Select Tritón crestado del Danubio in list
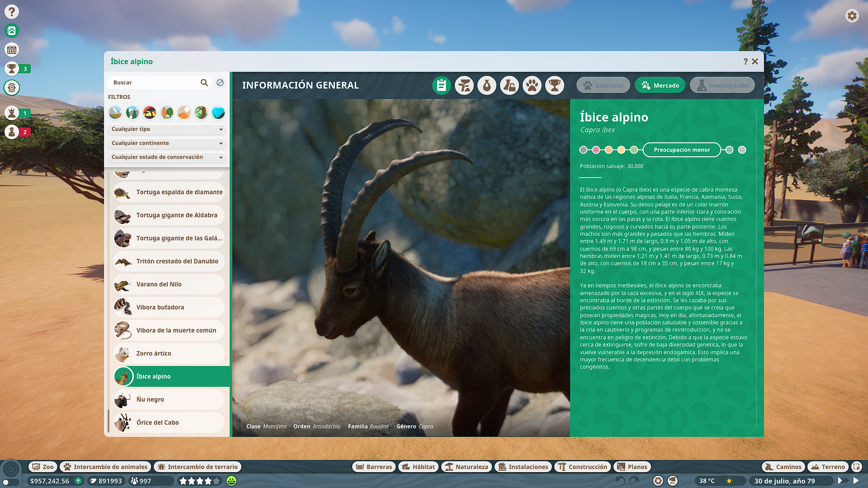 (168, 262)
